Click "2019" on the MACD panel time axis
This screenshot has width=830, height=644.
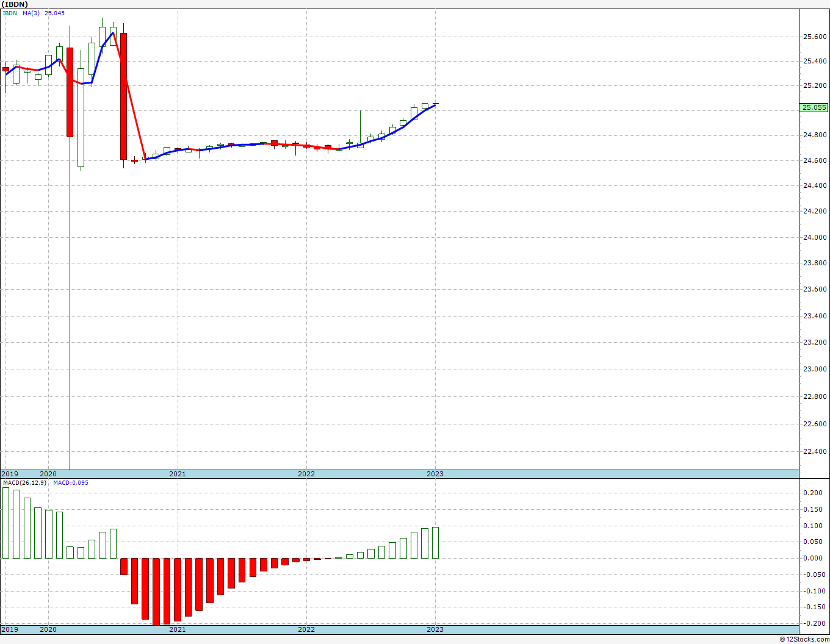pyautogui.click(x=10, y=629)
